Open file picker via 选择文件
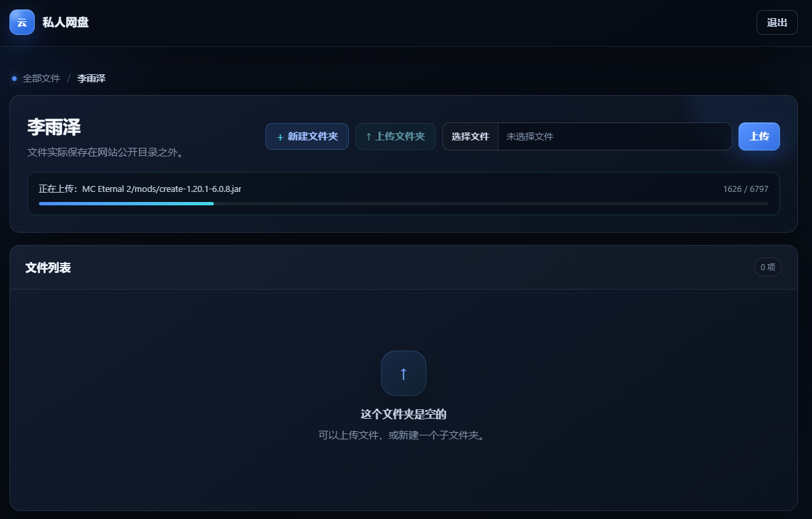 click(x=470, y=136)
